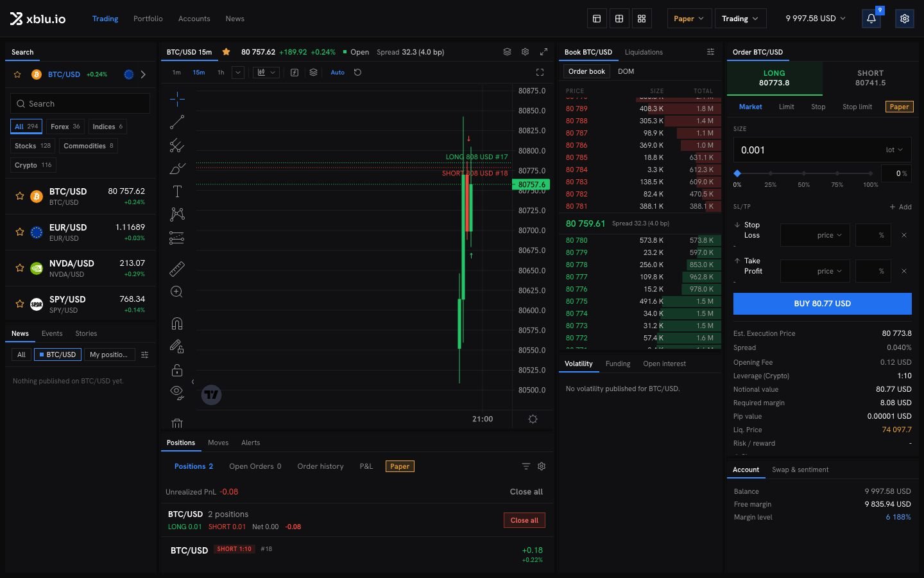Switch to Open Orders tab
This screenshot has height=578, width=924.
tap(255, 466)
